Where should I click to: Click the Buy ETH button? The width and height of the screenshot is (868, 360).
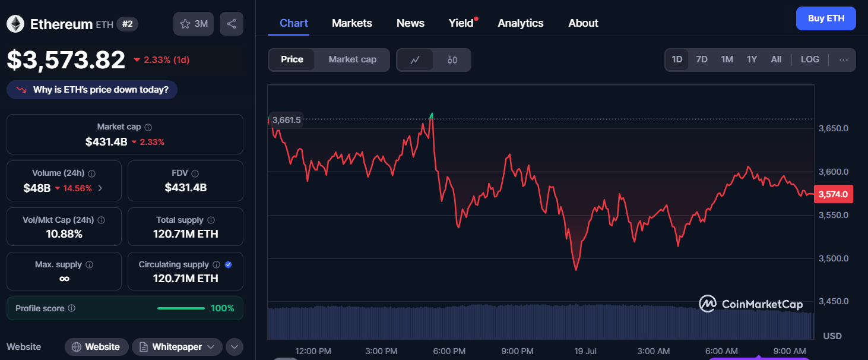click(x=826, y=18)
